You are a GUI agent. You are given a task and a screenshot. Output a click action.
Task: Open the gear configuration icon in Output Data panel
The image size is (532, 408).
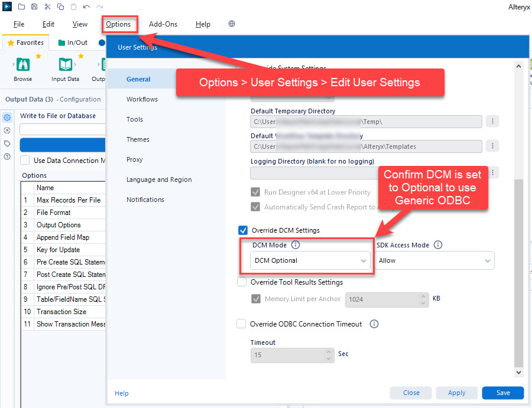[x=7, y=117]
